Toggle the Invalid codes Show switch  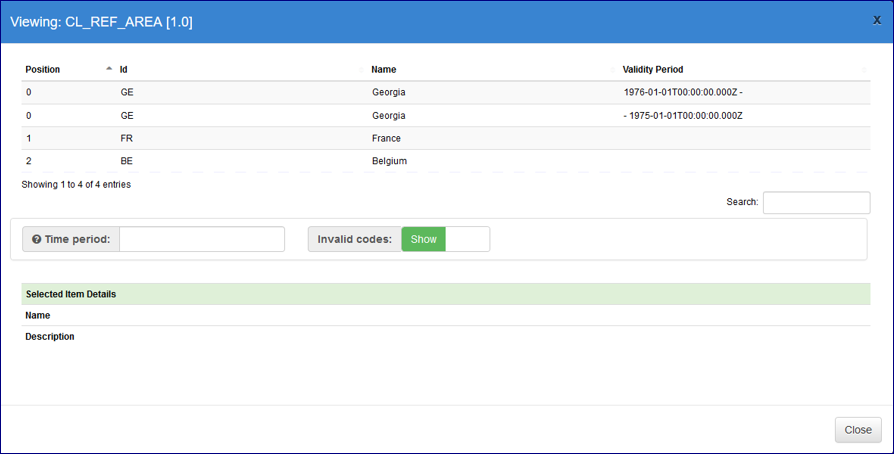(x=423, y=240)
